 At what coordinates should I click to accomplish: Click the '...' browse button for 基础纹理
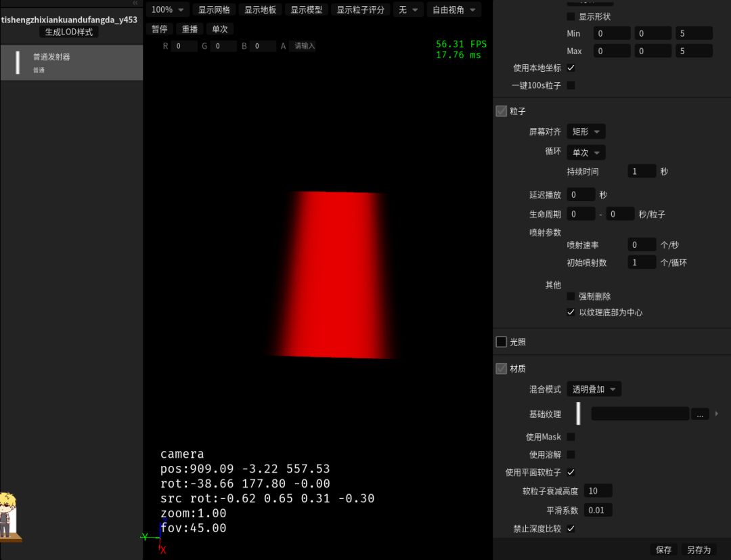699,414
